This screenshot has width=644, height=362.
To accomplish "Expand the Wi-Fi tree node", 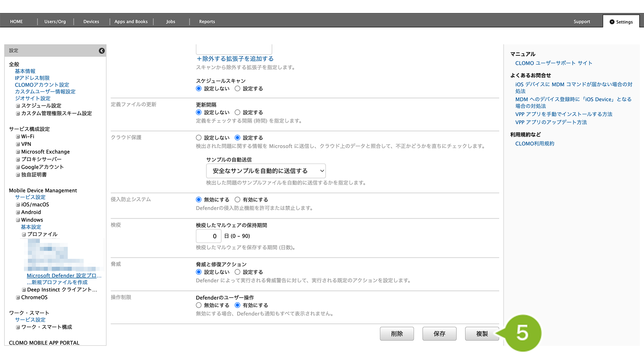I will coord(18,137).
